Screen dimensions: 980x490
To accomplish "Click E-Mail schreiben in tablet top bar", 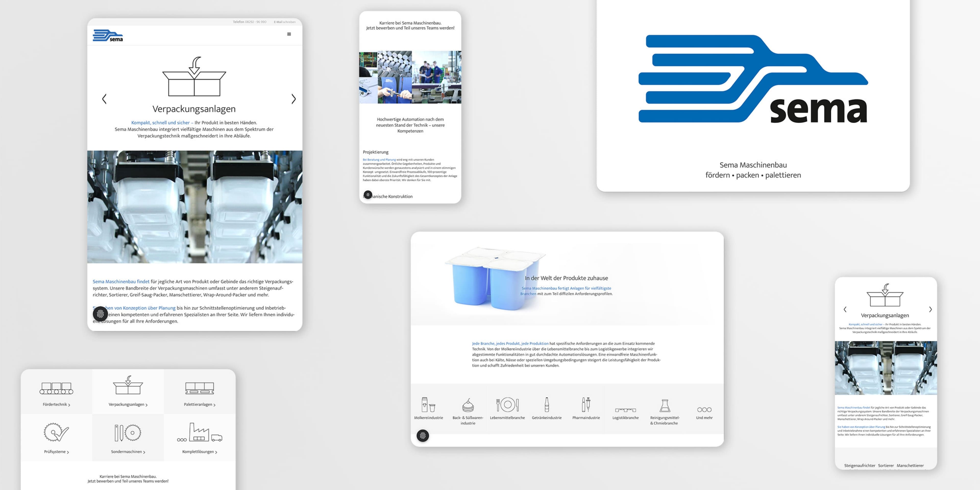I will pos(285,22).
